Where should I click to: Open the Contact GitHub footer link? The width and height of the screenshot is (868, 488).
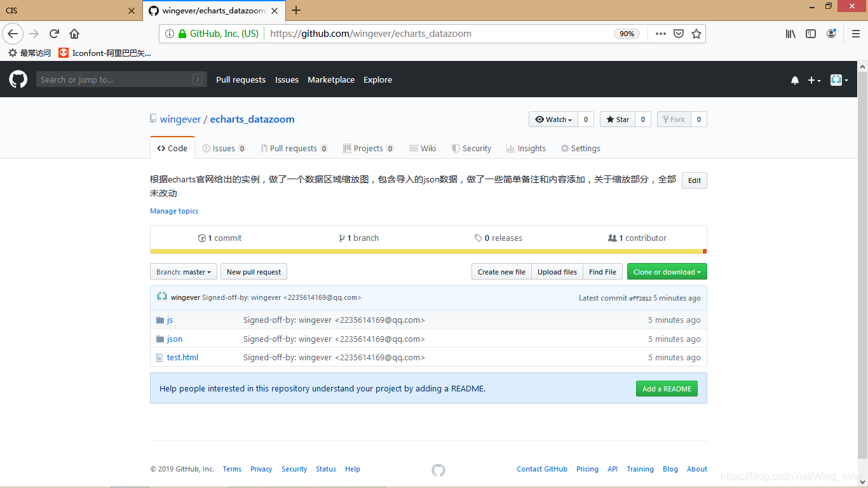(542, 469)
